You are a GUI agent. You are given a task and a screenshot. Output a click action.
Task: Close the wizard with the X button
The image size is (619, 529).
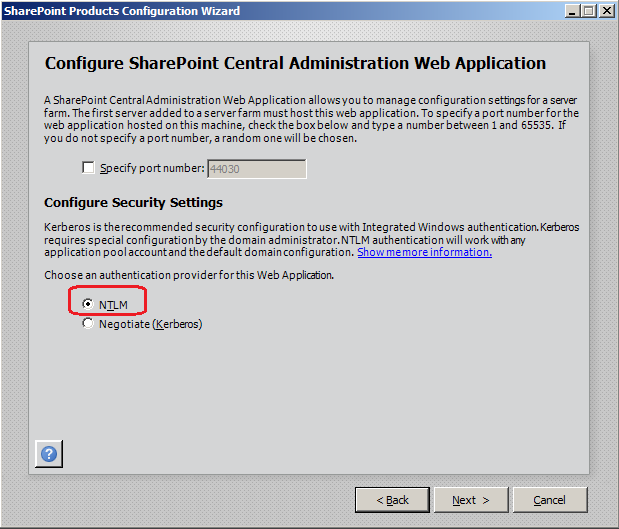606,11
